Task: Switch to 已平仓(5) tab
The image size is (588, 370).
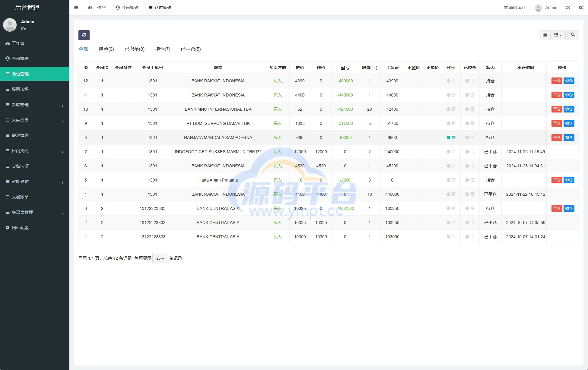Action: tap(191, 49)
